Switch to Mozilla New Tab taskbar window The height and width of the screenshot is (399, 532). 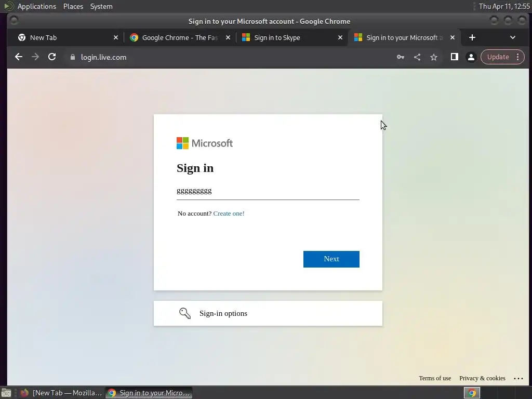(x=61, y=393)
